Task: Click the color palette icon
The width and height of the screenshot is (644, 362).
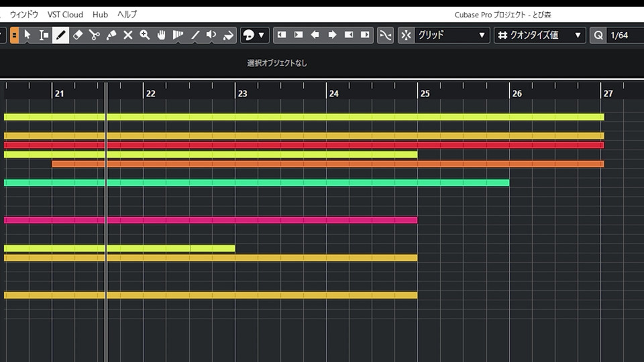Action: tap(249, 35)
